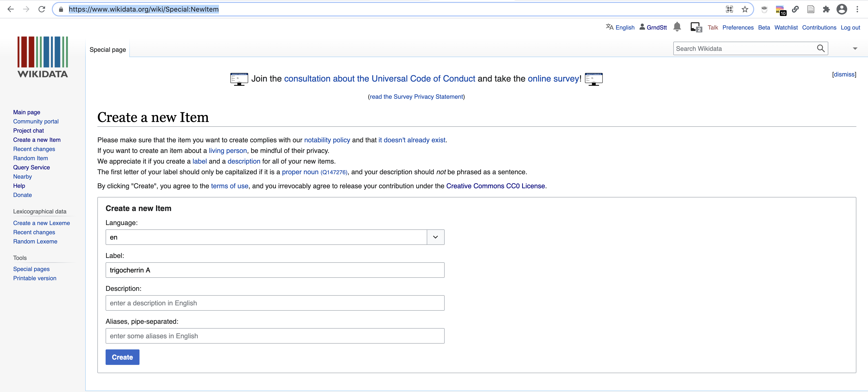Click the left questionnaire monitor banner image
Viewport: 868px width, 392px height.
pos(239,79)
